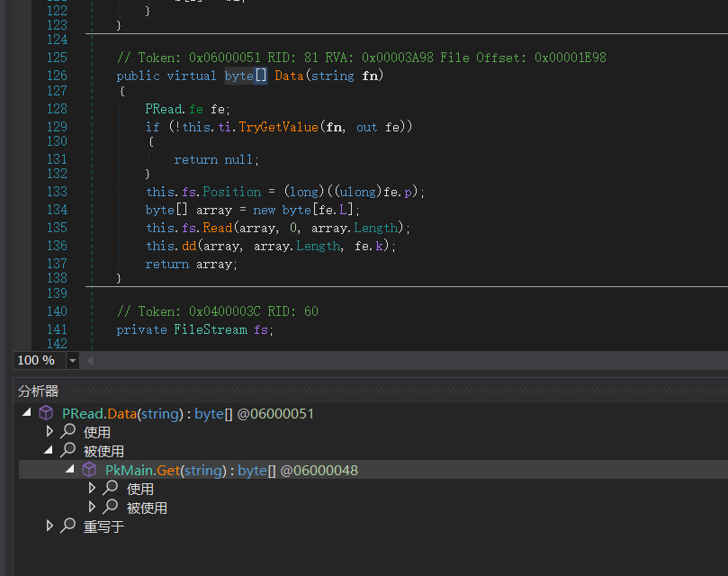Click the purple cube icon beside PRead.Data

point(46,413)
